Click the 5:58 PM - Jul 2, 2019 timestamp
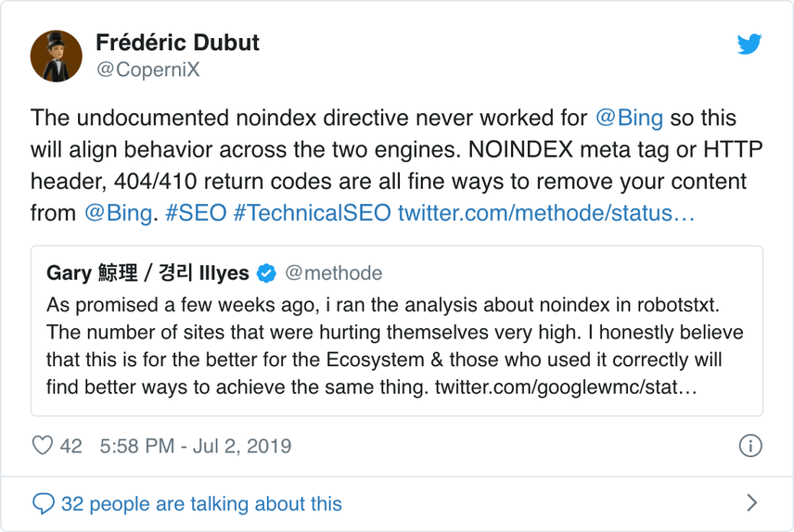The image size is (794, 532). pos(196,446)
